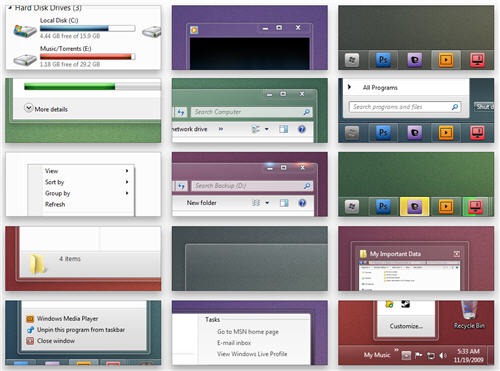Open the Local Disk (C:) drive icon
Viewport: 500px width, 371px height.
25,31
